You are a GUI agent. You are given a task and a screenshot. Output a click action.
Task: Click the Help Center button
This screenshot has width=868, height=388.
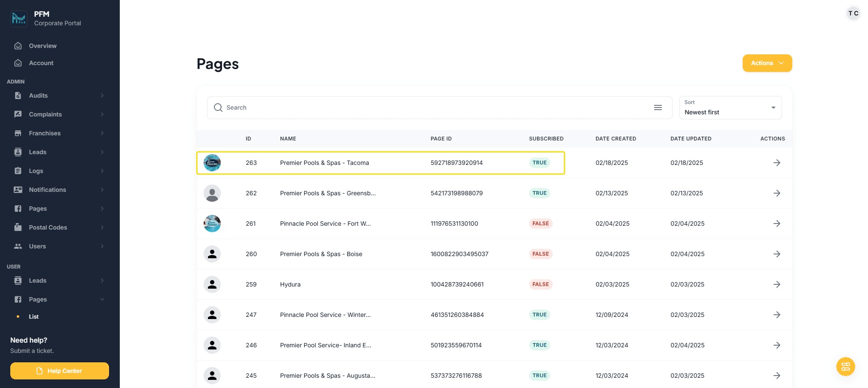(59, 371)
